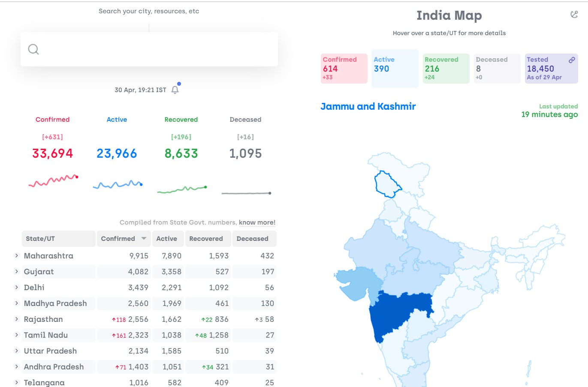This screenshot has width=588, height=387.
Task: Select the Deceased map stat card
Action: click(x=497, y=69)
